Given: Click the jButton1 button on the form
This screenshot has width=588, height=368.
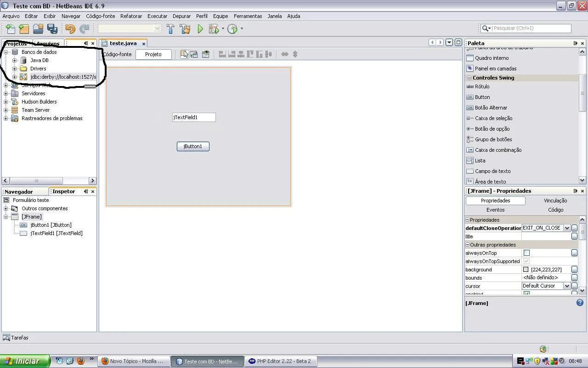Looking at the screenshot, I should pyautogui.click(x=193, y=146).
